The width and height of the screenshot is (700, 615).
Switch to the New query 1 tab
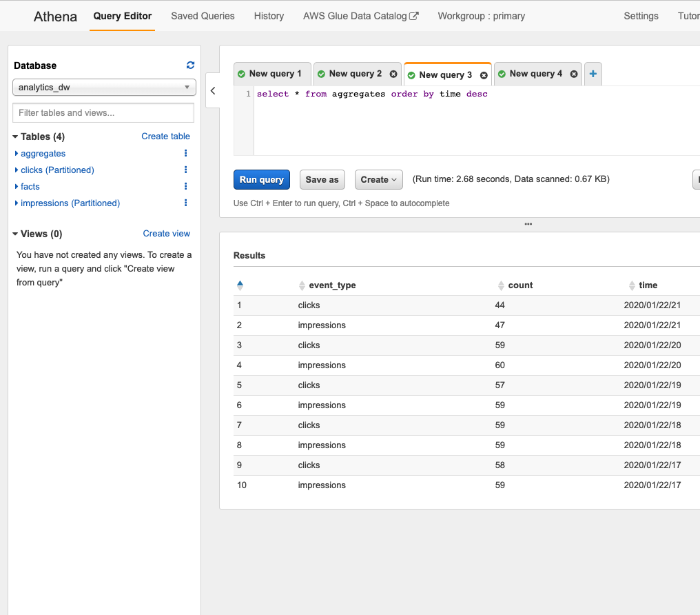[x=271, y=74]
